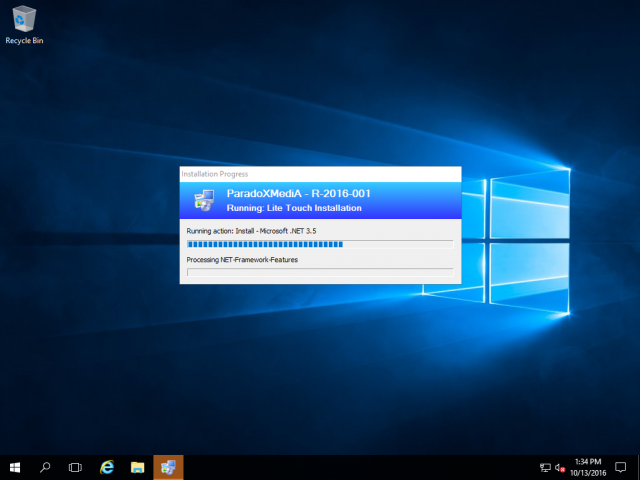Screen dimensions: 640x480
Task: Launch Internet Explorer from the taskbar
Action: (x=107, y=467)
